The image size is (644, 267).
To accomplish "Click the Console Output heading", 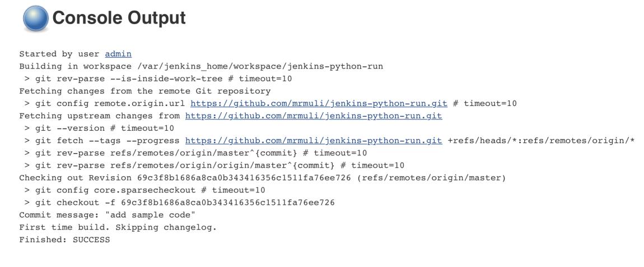I will pos(119,19).
